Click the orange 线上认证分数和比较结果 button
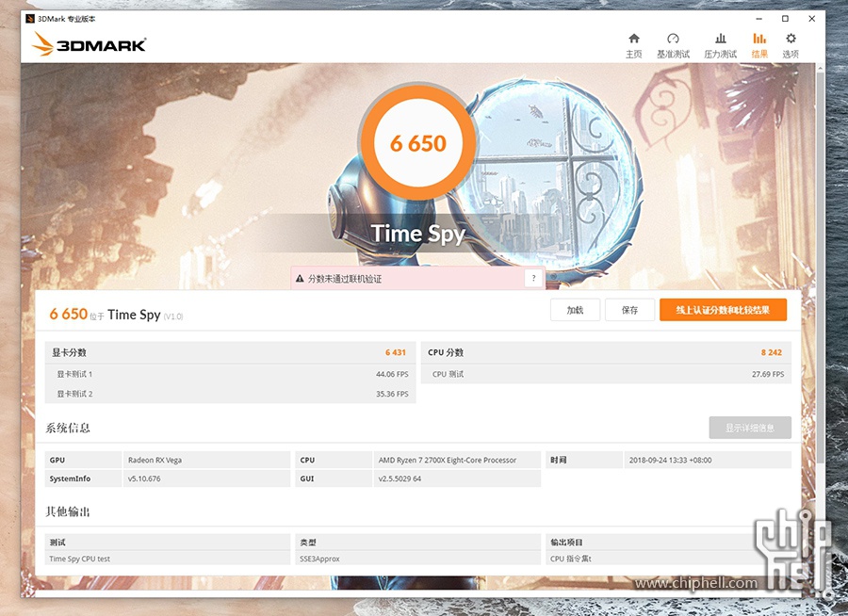848x616 pixels. [x=723, y=310]
